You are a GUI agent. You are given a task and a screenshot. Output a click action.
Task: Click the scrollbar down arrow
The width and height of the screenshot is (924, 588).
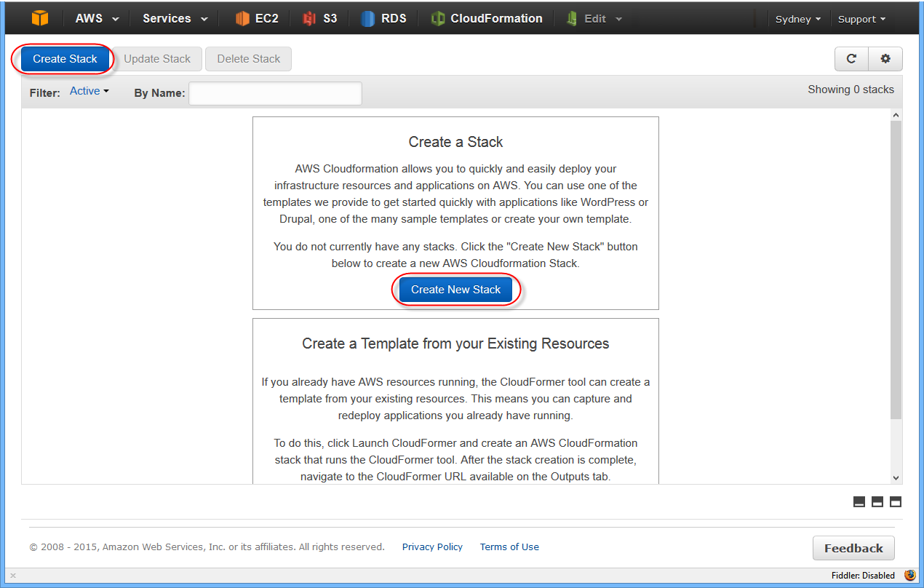pyautogui.click(x=896, y=477)
